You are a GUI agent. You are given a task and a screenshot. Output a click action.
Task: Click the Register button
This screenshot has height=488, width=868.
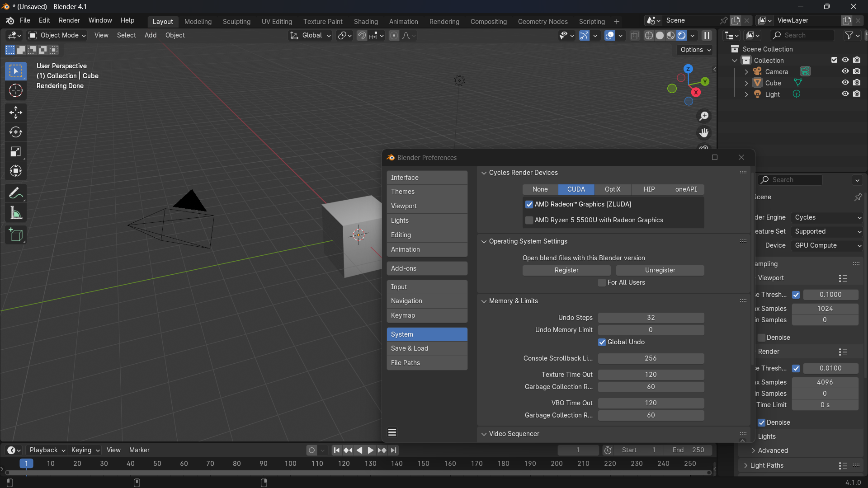(566, 270)
